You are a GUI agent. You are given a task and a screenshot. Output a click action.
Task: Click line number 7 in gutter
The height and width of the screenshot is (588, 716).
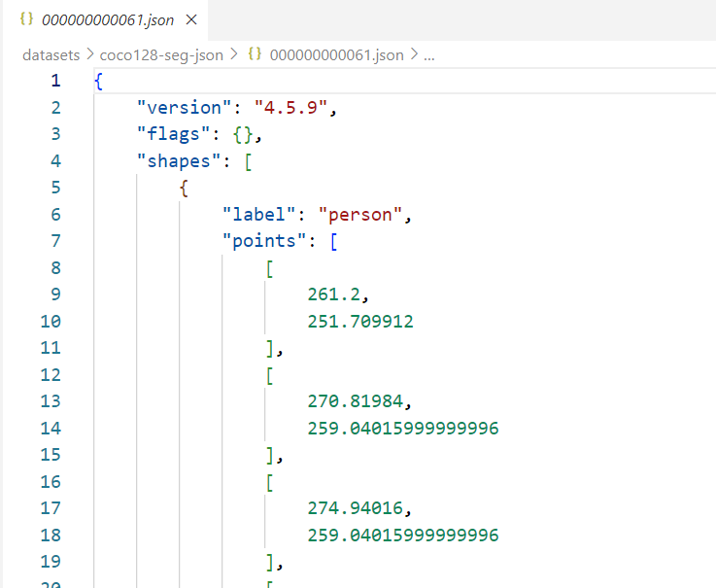tap(55, 241)
